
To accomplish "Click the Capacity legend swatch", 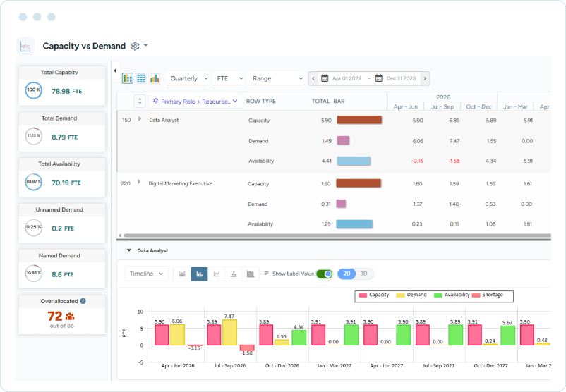I will 363,295.
